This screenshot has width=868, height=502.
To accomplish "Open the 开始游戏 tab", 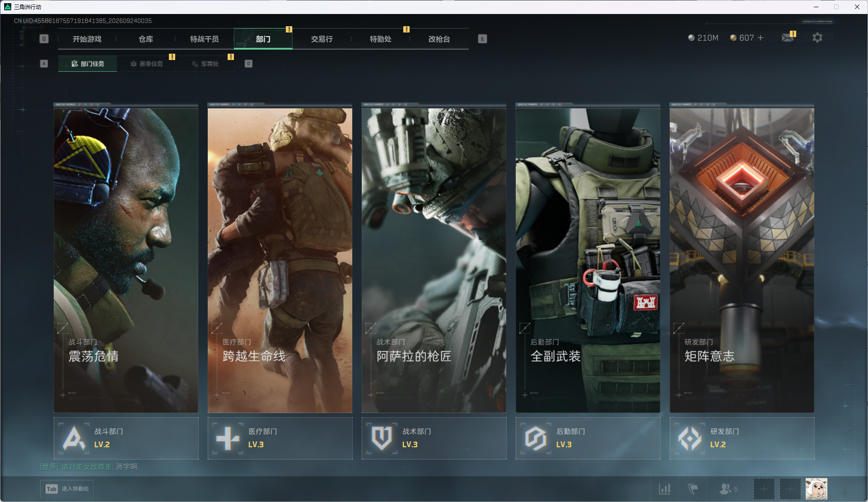I will pyautogui.click(x=87, y=39).
